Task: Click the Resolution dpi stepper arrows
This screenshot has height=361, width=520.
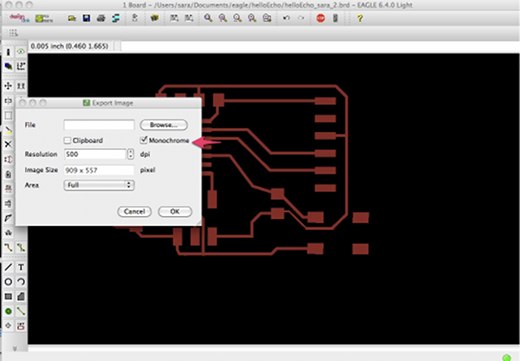Action: [130, 154]
